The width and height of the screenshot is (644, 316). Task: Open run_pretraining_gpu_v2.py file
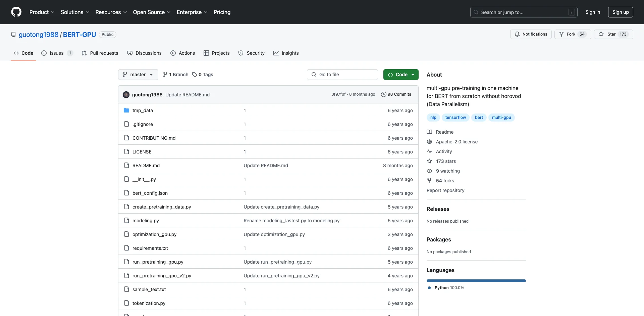(x=162, y=276)
